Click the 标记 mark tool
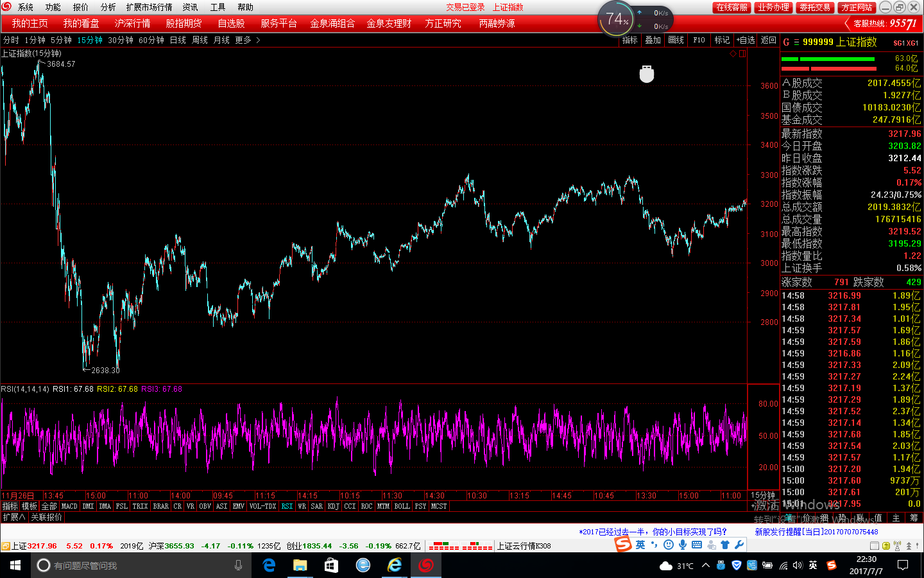Image resolution: width=924 pixels, height=578 pixels. [x=722, y=40]
